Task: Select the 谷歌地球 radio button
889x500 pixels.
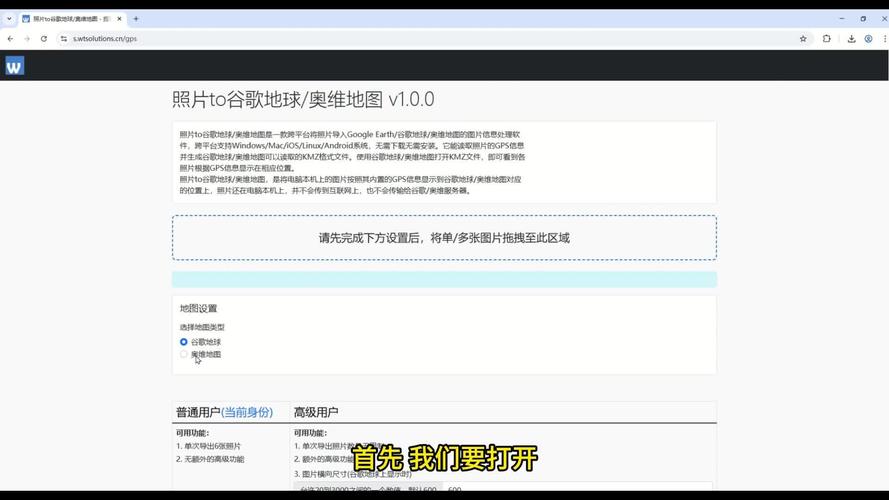Action: 184,342
